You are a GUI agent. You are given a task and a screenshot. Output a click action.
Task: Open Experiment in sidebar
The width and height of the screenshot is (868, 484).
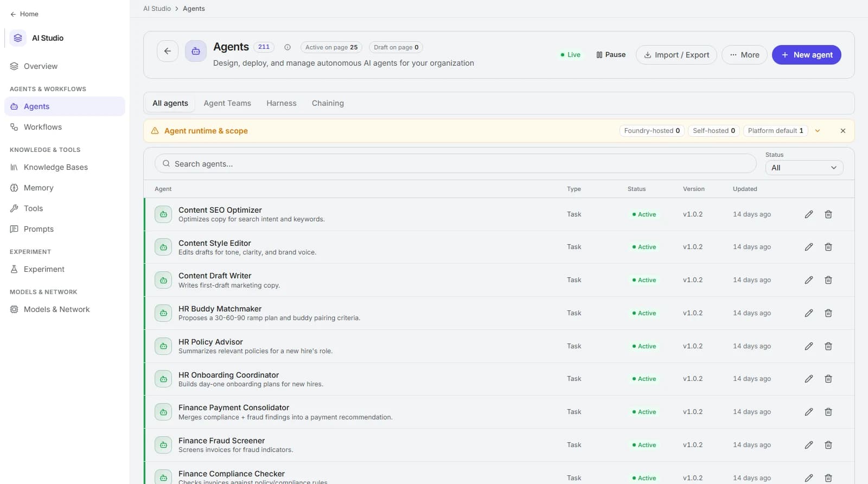[x=65, y=269]
